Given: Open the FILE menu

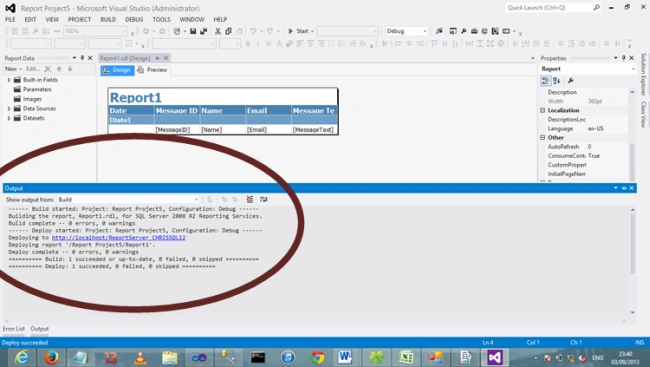Looking at the screenshot, I should point(10,19).
